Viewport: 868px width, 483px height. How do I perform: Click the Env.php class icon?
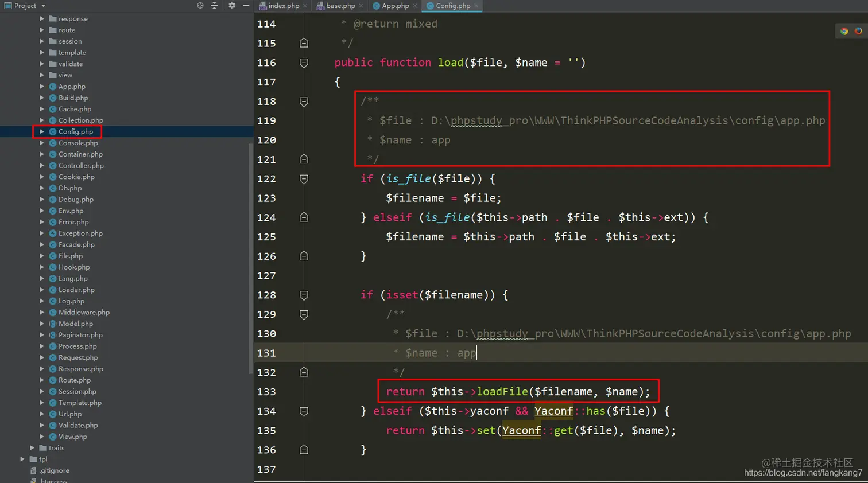coord(53,211)
